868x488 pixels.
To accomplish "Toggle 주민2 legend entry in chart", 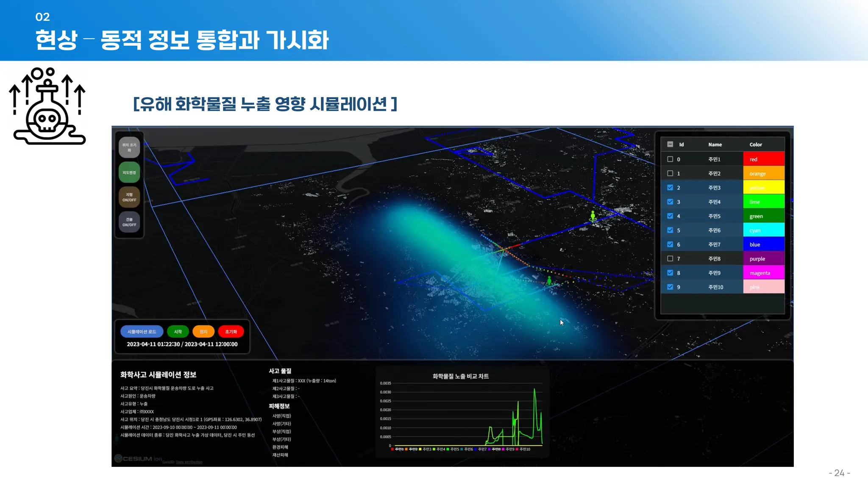I will point(412,449).
